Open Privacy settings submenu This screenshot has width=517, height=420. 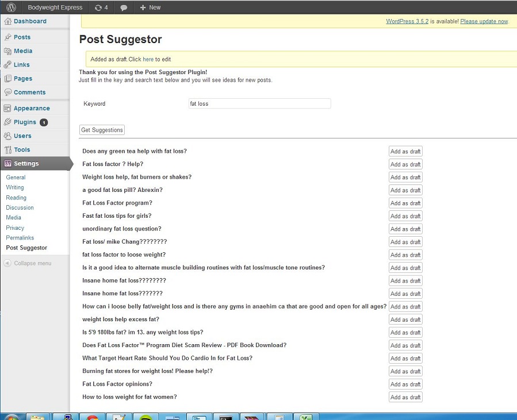click(15, 228)
